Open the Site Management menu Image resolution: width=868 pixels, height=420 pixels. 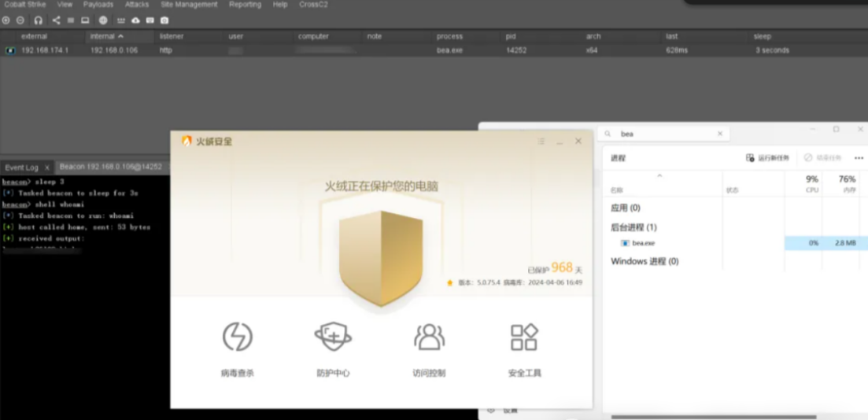(x=190, y=5)
